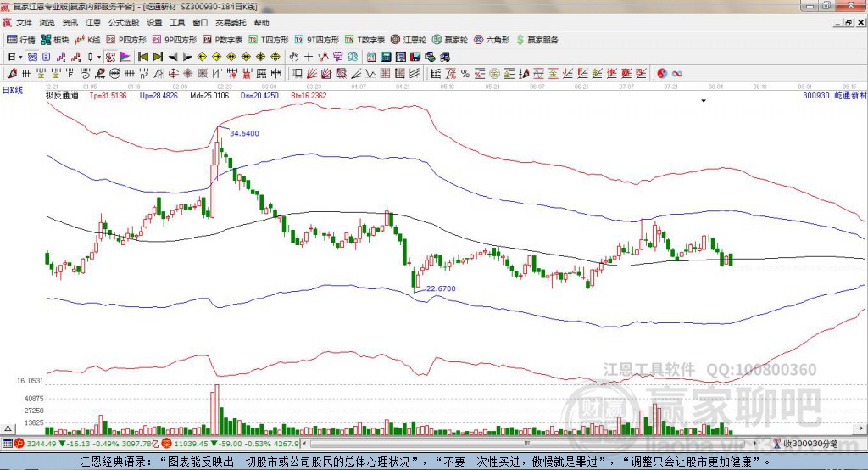The width and height of the screenshot is (868, 470).
Task: Open the 行情 quotes view
Action: tap(21, 40)
